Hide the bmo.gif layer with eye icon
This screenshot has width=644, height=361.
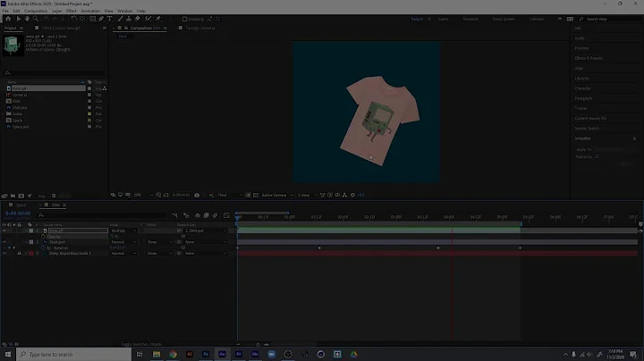coord(4,231)
